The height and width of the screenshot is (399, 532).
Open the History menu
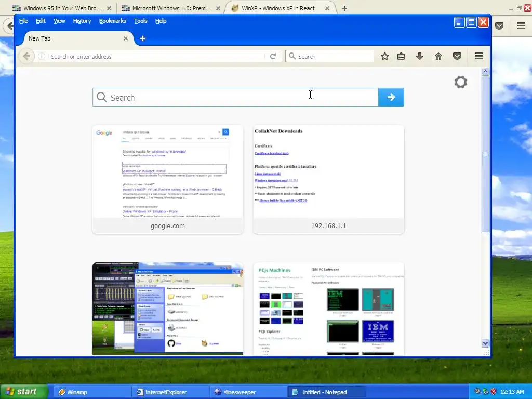click(x=82, y=21)
